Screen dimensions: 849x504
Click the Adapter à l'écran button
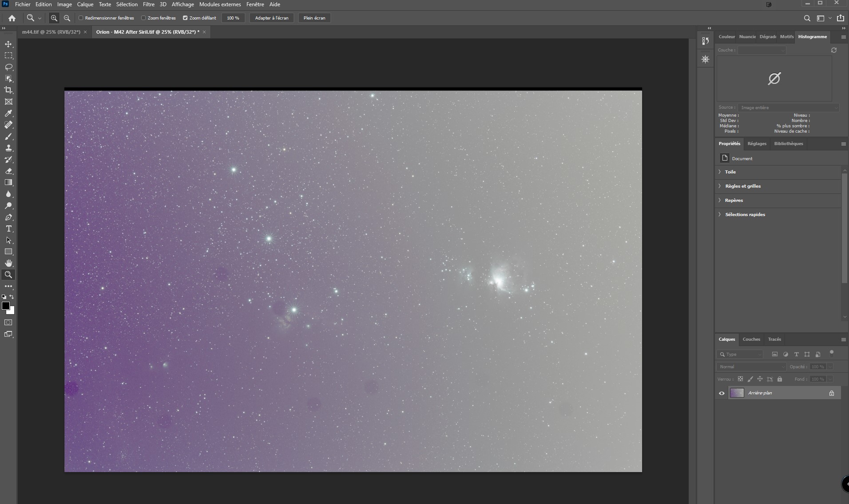click(x=272, y=18)
